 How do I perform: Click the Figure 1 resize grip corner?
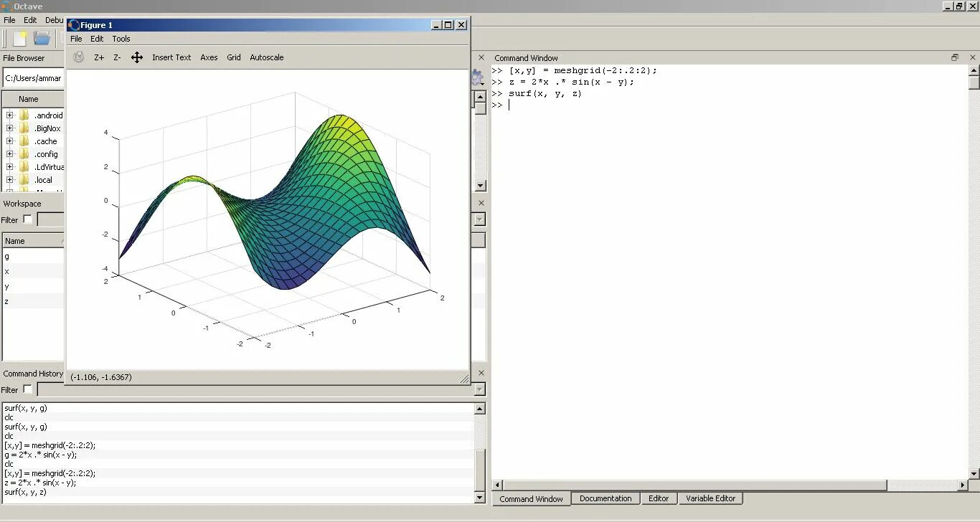tap(463, 378)
